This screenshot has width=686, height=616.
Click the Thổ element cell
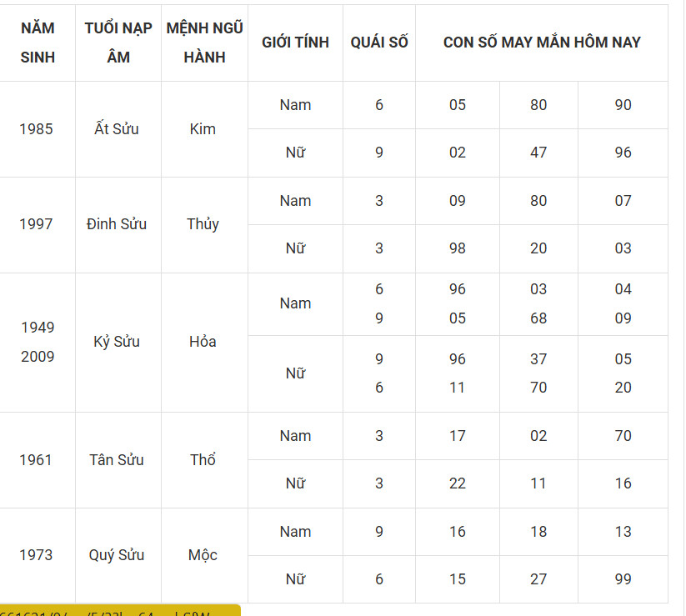[203, 460]
